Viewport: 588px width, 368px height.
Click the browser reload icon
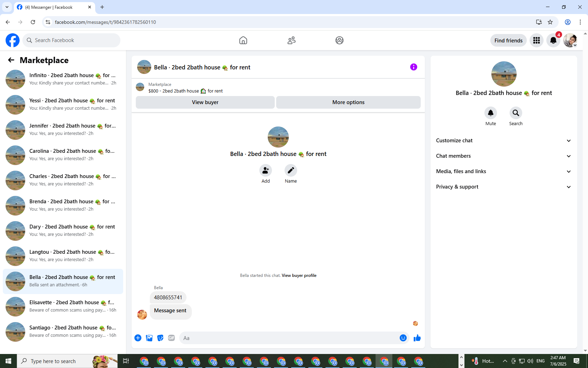pos(33,22)
